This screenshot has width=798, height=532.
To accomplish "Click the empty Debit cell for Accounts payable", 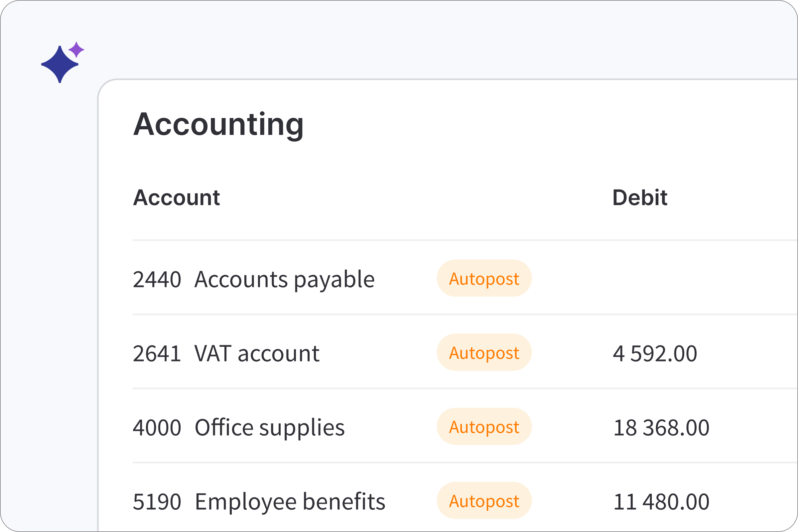I will click(655, 279).
